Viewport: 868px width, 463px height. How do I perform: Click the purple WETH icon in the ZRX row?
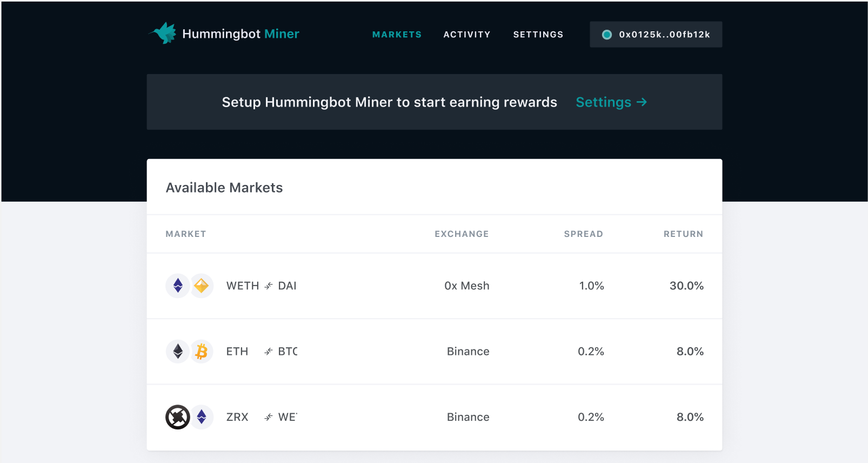202,417
